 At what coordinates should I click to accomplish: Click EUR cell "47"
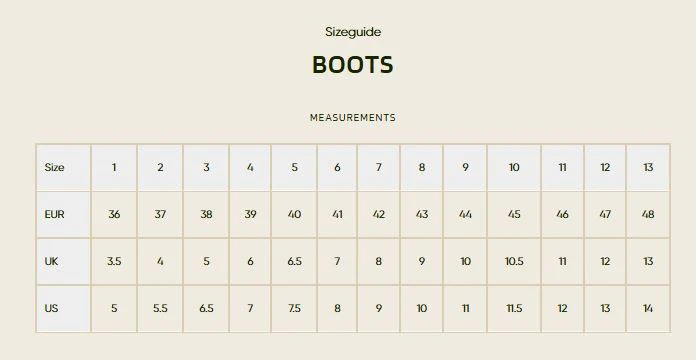pyautogui.click(x=605, y=214)
